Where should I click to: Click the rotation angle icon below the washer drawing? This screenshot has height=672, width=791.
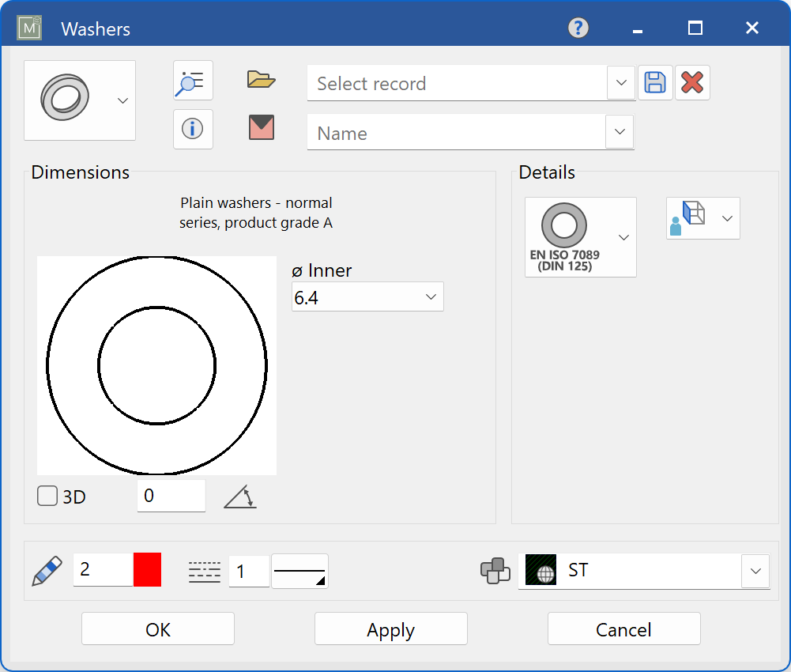tap(239, 495)
